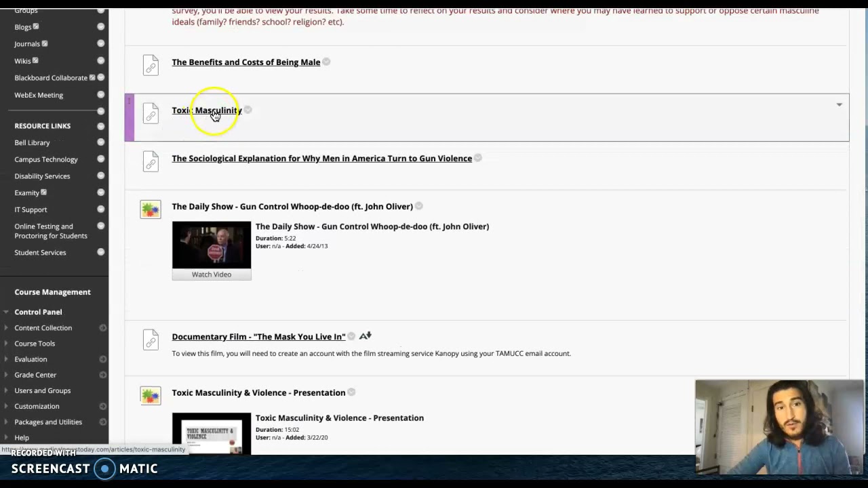Open options chevron next to Toxic Masculinity & Violence title
Viewport: 868px width, 488px height.
(x=351, y=392)
